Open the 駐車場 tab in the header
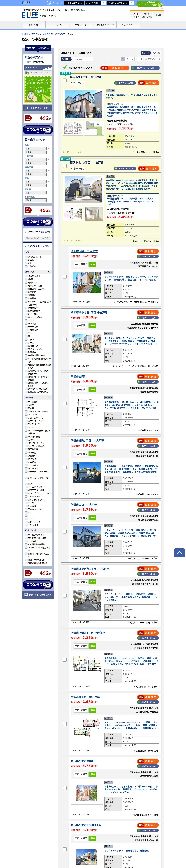The width and height of the screenshot is (186, 868). [x=158, y=15]
